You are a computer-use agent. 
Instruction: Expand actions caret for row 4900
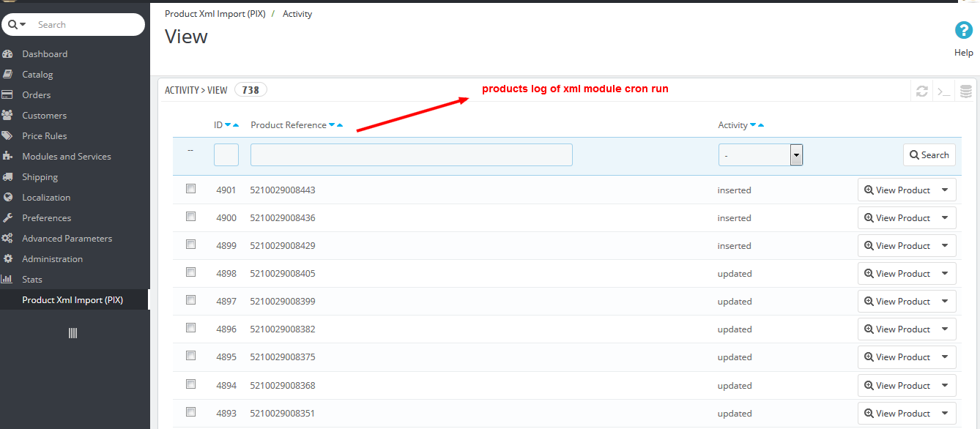click(x=945, y=218)
